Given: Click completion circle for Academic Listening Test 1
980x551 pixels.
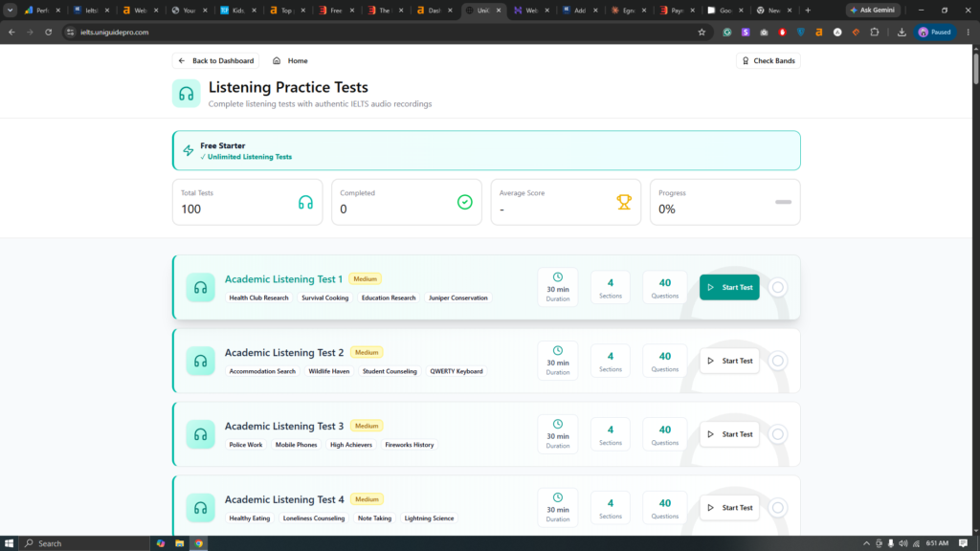Looking at the screenshot, I should (x=777, y=287).
